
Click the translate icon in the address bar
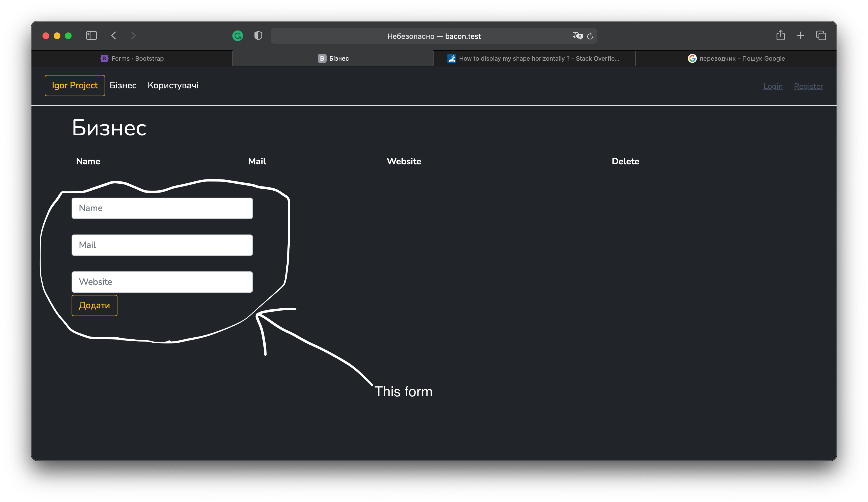point(577,36)
